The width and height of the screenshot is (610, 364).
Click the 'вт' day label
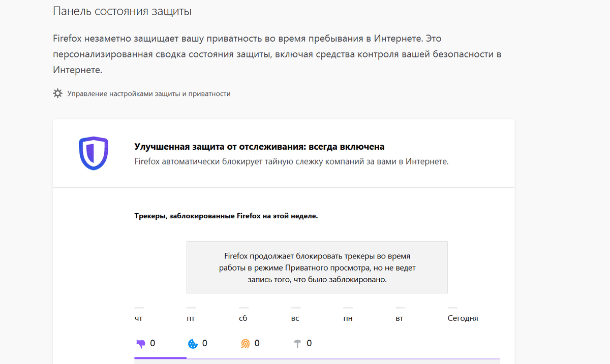click(x=400, y=319)
